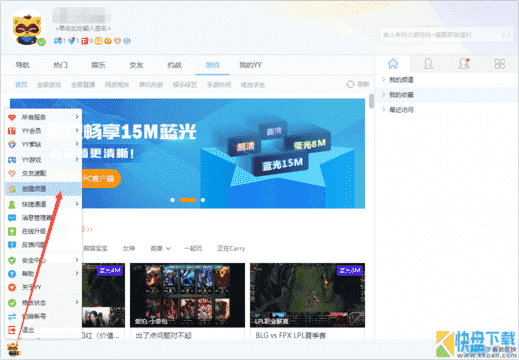
Task: Open the YY会员 menu entry
Action: coord(44,131)
